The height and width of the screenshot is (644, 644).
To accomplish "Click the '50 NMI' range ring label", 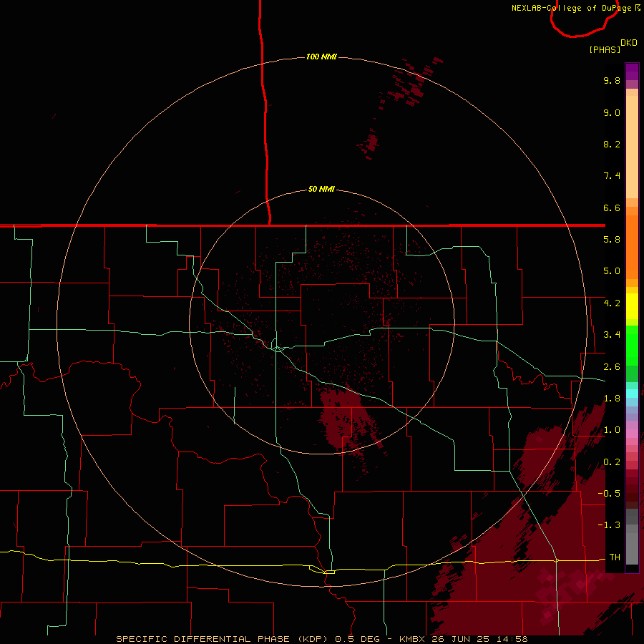I will pyautogui.click(x=321, y=190).
